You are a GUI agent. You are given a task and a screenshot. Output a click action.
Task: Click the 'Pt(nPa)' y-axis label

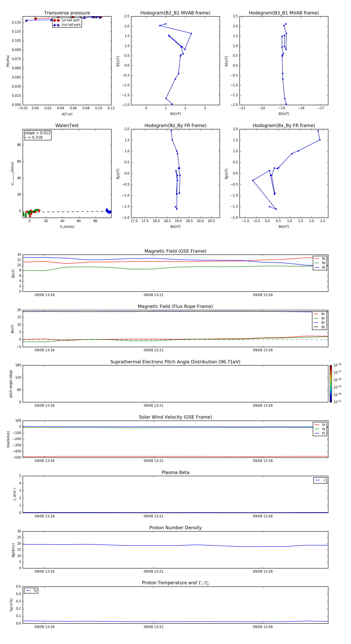(8, 61)
